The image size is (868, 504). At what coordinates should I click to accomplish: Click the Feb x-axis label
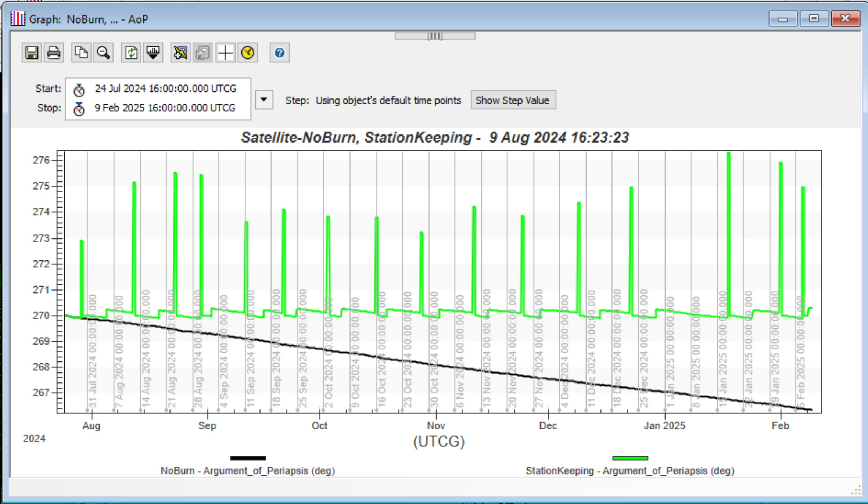(780, 426)
